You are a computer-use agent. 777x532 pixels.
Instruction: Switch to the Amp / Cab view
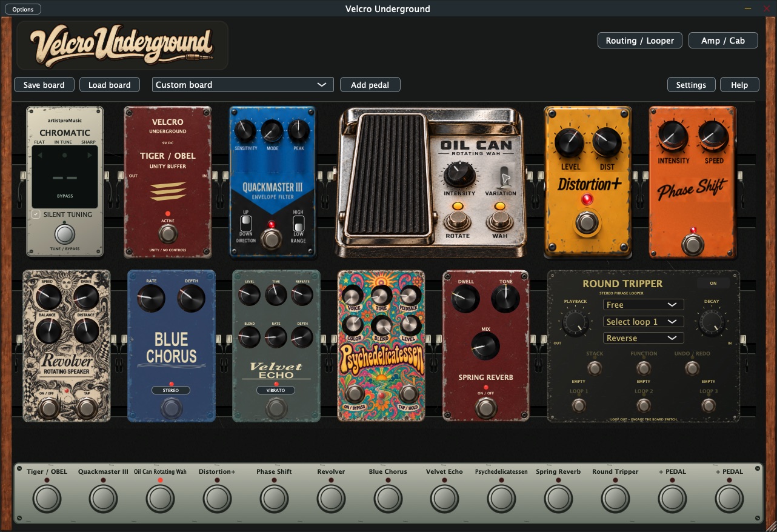723,41
